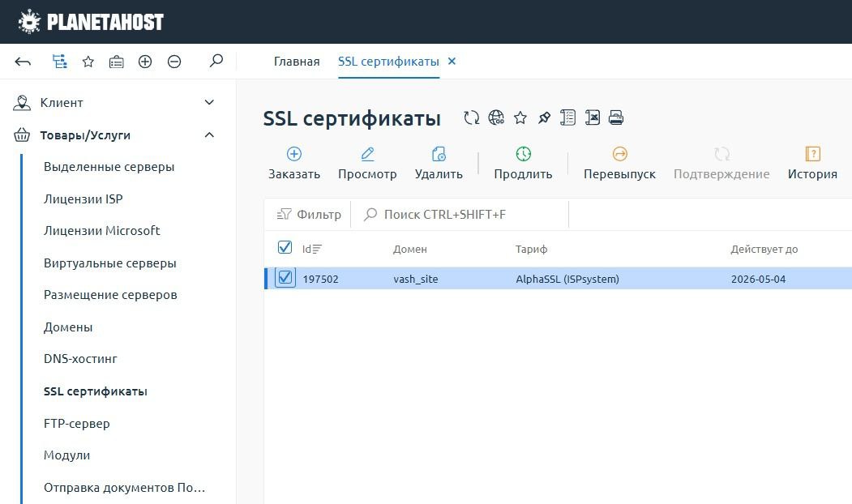
Task: Refresh the SSL certificates list
Action: click(x=470, y=117)
